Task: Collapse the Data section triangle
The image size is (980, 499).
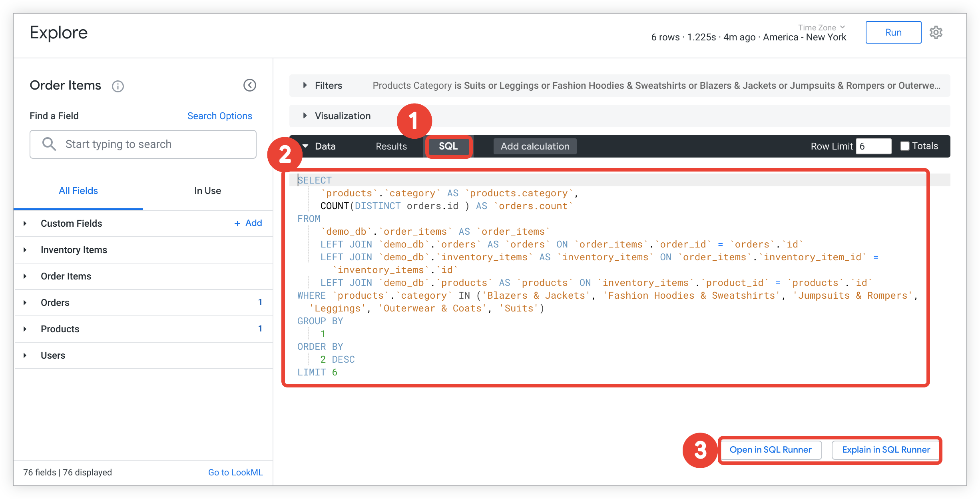Action: (306, 146)
